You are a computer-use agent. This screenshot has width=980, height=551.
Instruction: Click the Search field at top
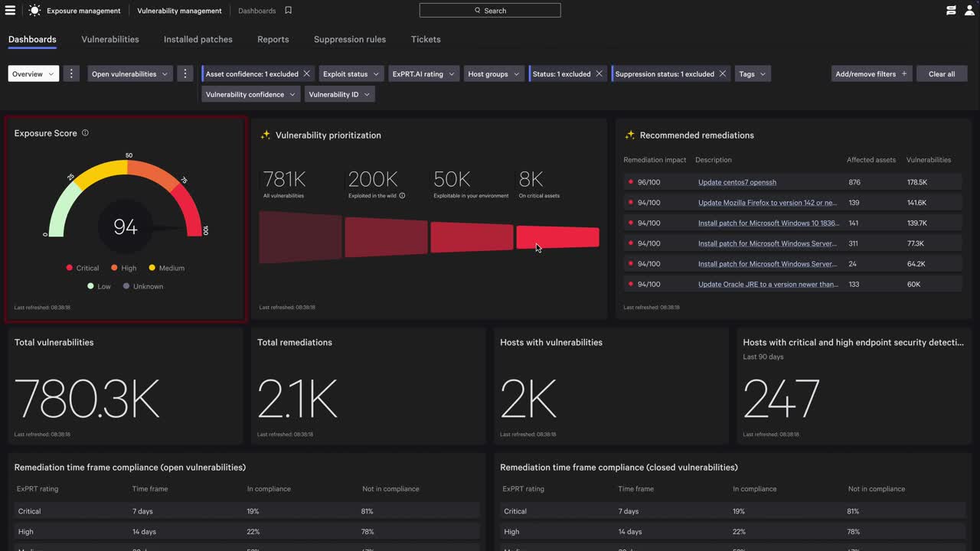(x=490, y=11)
